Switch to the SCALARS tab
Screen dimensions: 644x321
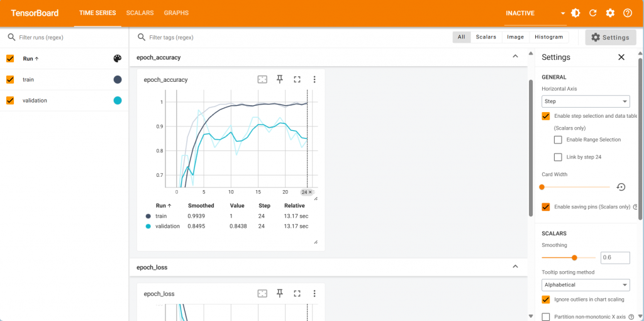tap(140, 13)
